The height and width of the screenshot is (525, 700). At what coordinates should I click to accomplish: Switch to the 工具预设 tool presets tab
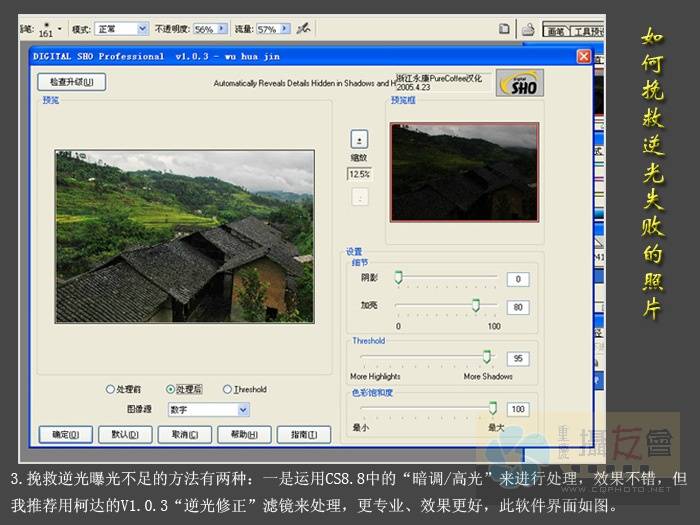pos(588,31)
